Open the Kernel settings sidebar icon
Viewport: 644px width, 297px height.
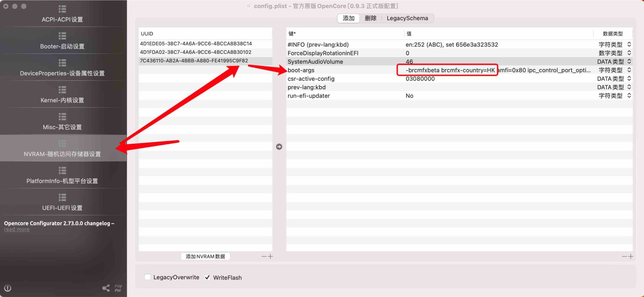(62, 90)
